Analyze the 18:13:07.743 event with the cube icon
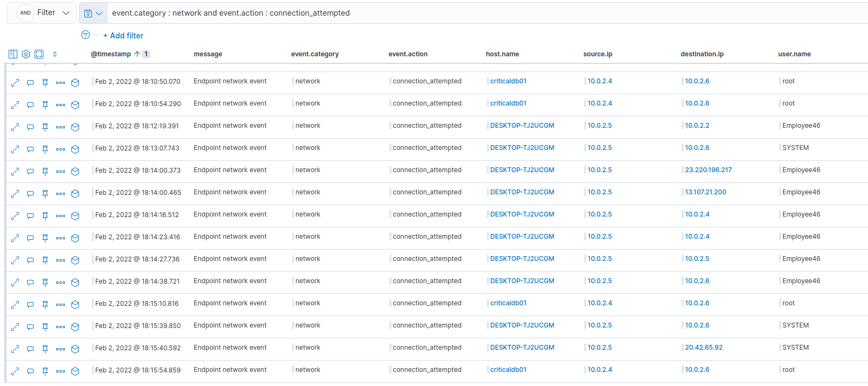The image size is (868, 386). [x=75, y=149]
